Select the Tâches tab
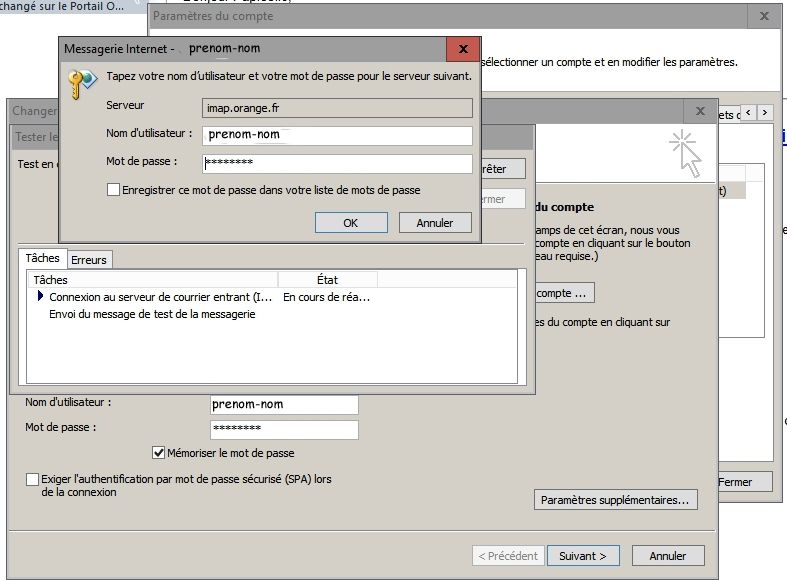The image size is (787, 580). point(43,259)
